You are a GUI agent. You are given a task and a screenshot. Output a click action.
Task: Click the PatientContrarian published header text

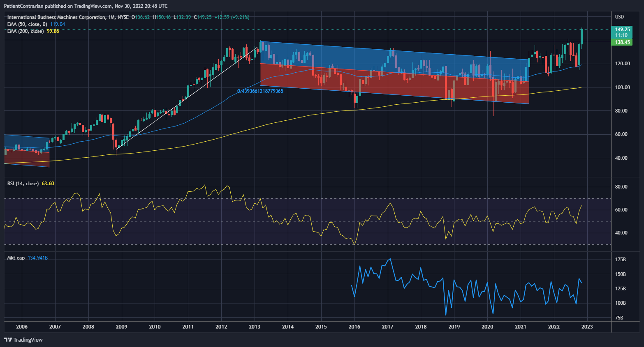pyautogui.click(x=86, y=6)
